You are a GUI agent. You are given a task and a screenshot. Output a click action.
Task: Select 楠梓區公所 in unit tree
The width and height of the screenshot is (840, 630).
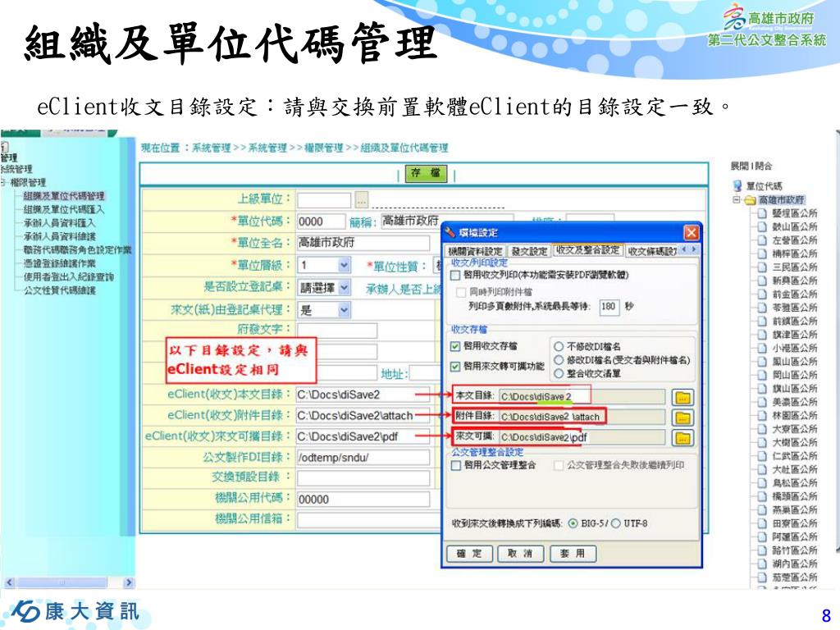(x=794, y=253)
